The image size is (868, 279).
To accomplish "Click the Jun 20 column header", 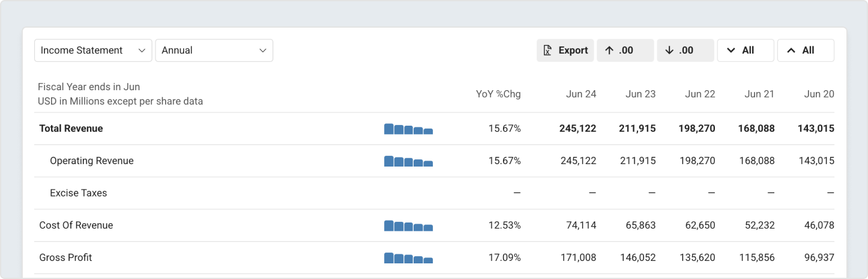I will [x=819, y=94].
